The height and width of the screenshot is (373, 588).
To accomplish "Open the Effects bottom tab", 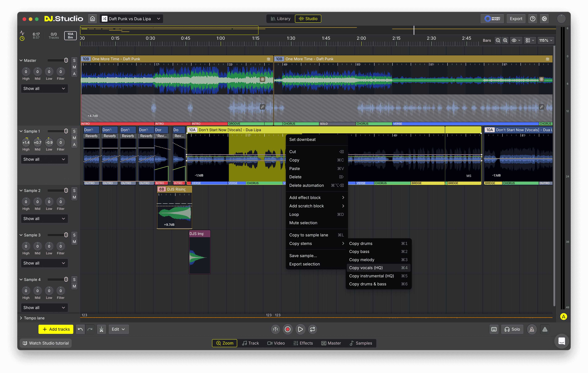I will click(x=303, y=343).
